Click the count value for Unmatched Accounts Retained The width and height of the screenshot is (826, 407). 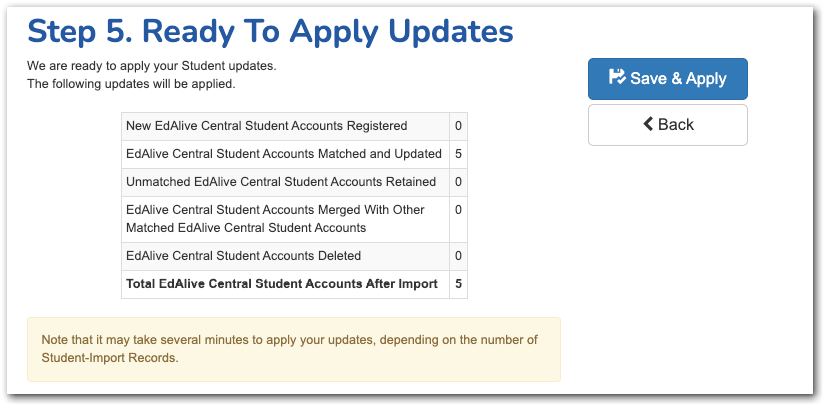458,182
